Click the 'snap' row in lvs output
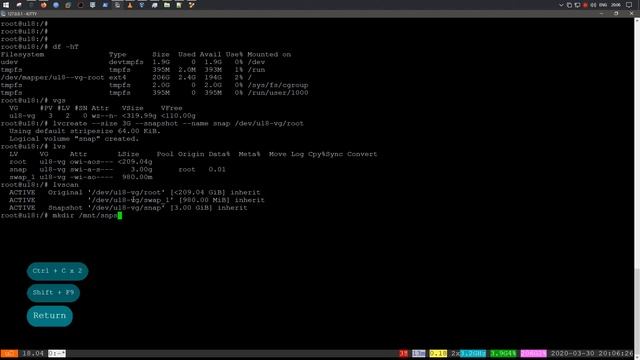The height and width of the screenshot is (360, 640). (x=118, y=169)
